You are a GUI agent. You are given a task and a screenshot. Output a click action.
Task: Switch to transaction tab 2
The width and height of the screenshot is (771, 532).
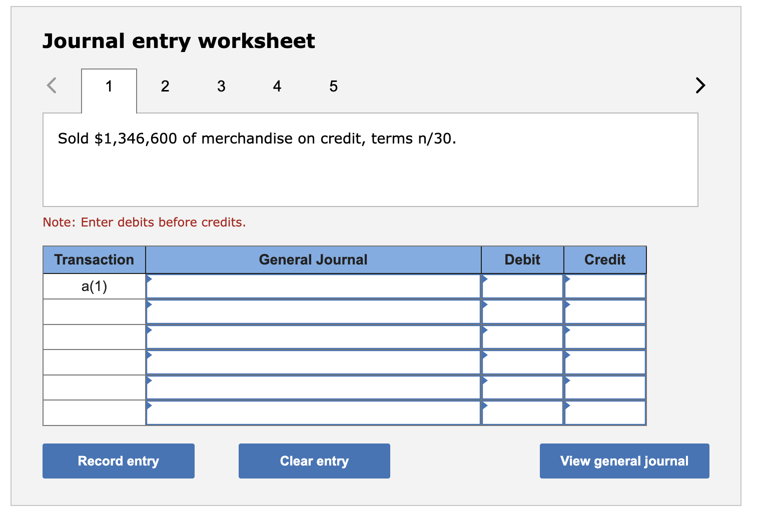[165, 86]
